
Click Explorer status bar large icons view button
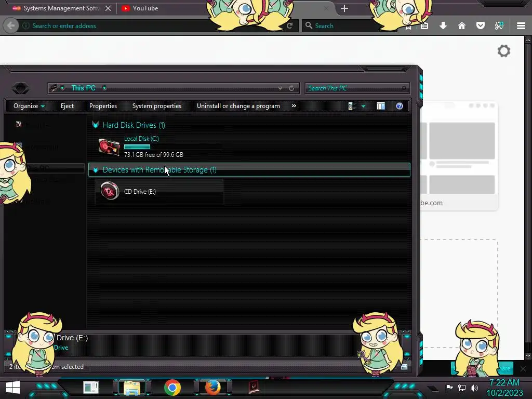pos(404,367)
